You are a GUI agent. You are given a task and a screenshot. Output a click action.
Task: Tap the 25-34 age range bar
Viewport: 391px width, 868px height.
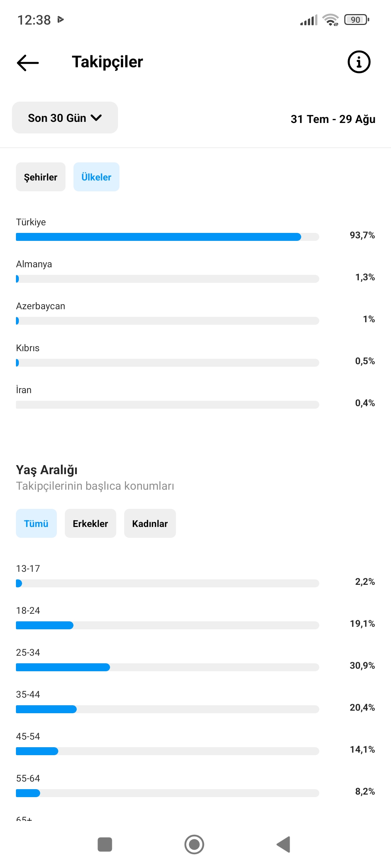click(x=167, y=667)
